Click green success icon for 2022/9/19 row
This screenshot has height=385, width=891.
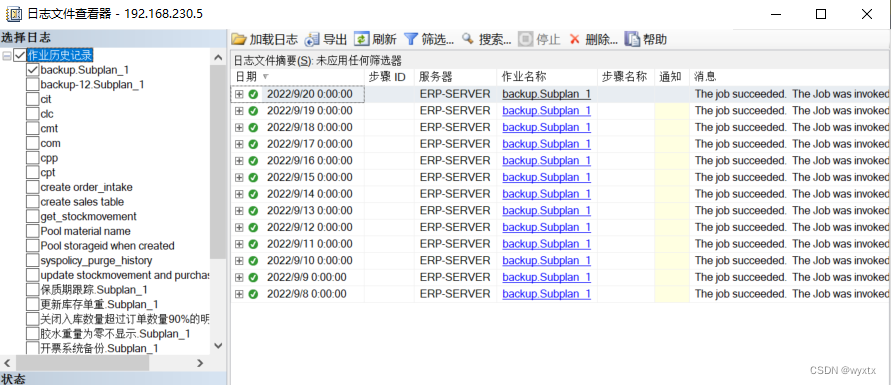click(x=253, y=111)
